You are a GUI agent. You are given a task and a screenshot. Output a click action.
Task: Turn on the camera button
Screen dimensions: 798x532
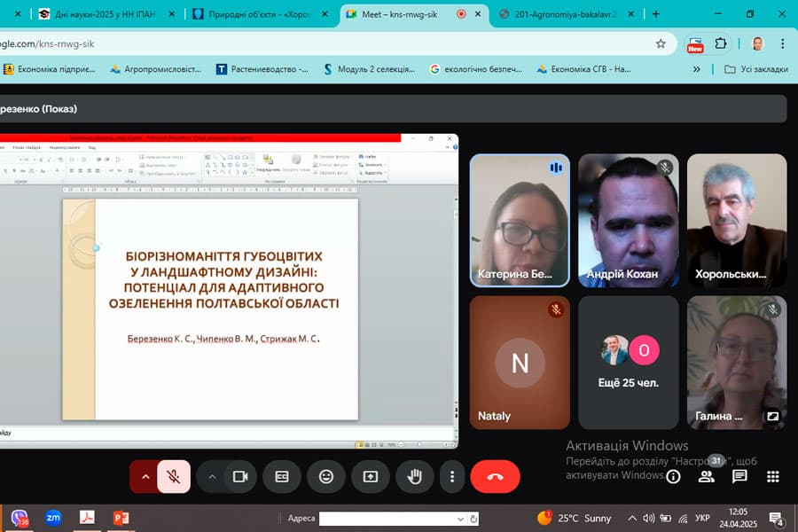coord(240,476)
